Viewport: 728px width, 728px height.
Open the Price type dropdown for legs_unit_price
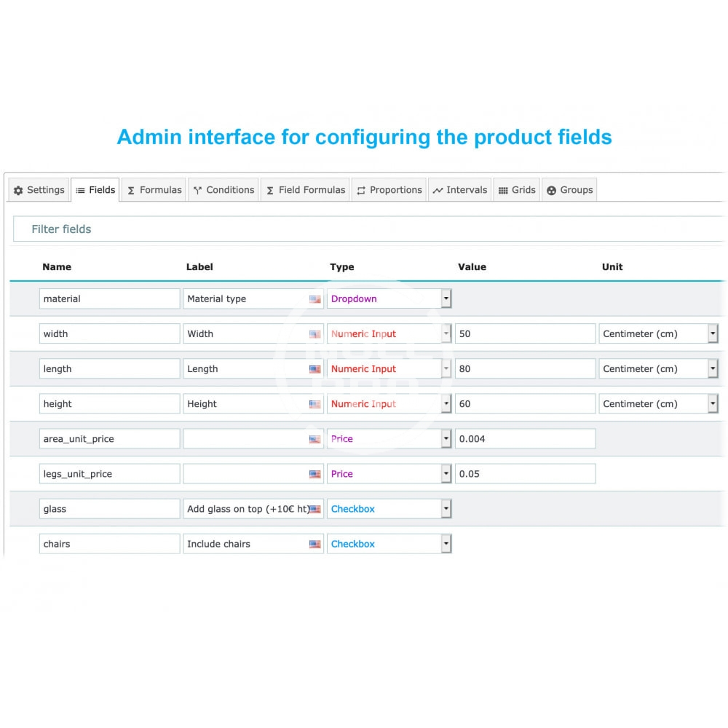(446, 474)
